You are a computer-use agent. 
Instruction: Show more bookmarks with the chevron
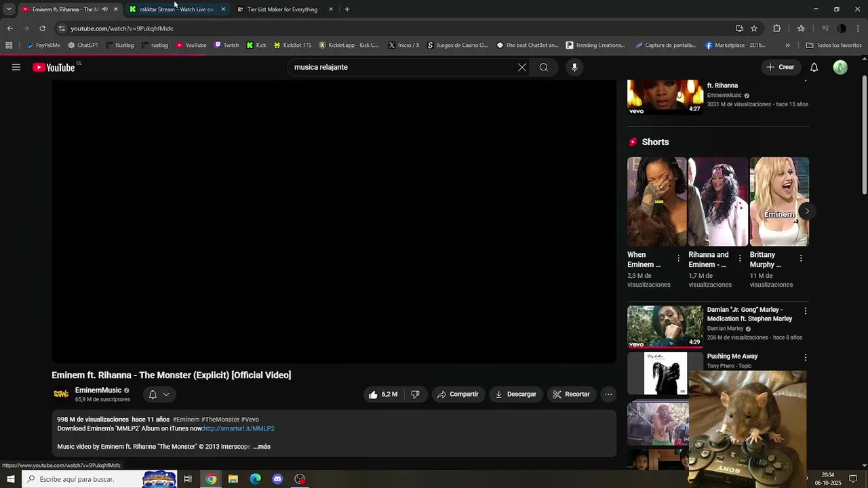pos(787,45)
